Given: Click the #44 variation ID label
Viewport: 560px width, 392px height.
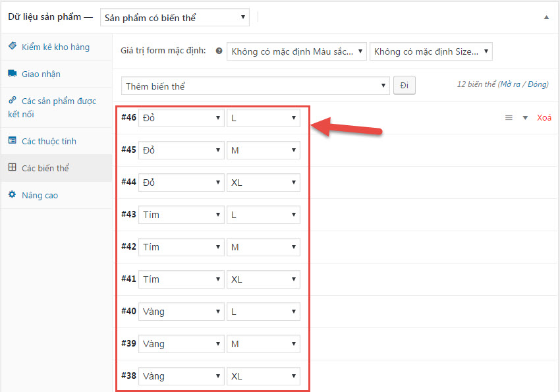Looking at the screenshot, I should (128, 182).
